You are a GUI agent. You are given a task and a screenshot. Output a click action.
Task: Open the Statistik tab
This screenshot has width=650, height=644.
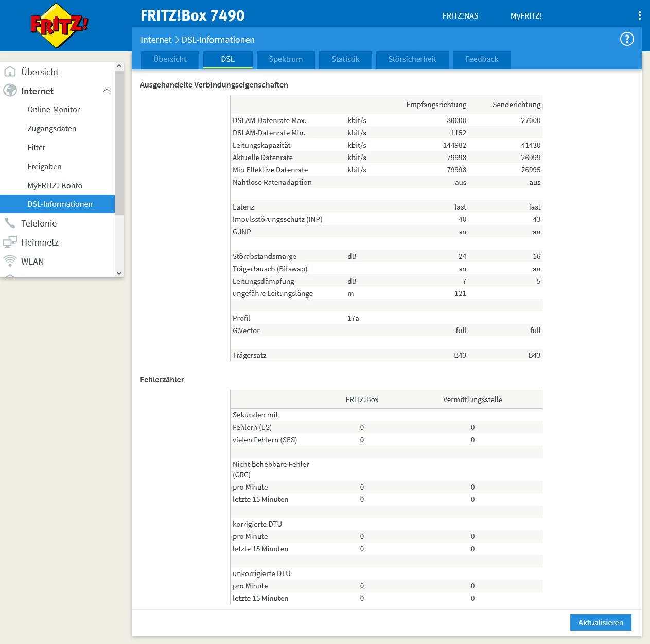click(x=345, y=59)
